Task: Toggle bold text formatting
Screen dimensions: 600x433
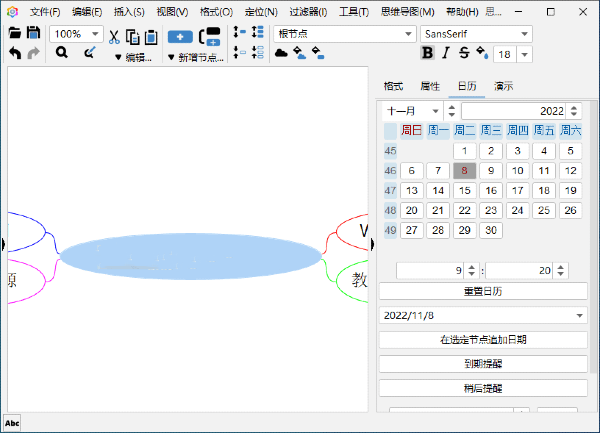Action: 428,54
